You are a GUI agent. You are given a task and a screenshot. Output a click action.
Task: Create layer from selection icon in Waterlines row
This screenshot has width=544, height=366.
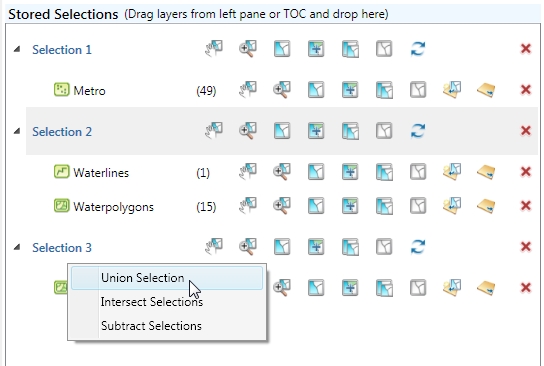point(452,172)
